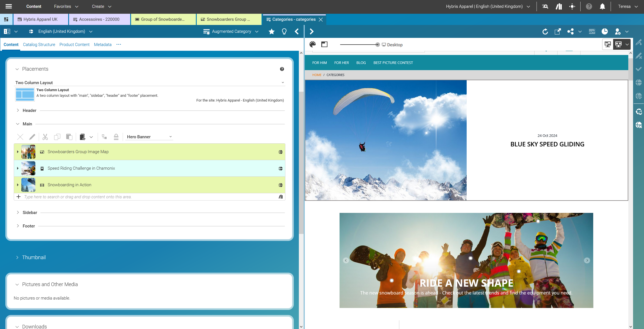Toggle the normal preview display mode button
This screenshot has width=644, height=329.
[x=608, y=44]
